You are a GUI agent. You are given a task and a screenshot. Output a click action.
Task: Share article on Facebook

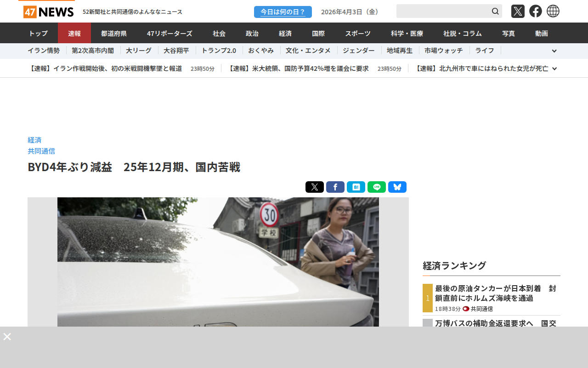(x=335, y=187)
